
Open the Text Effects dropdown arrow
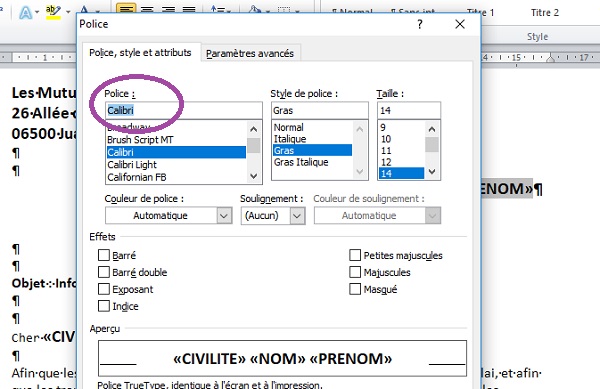tap(37, 12)
